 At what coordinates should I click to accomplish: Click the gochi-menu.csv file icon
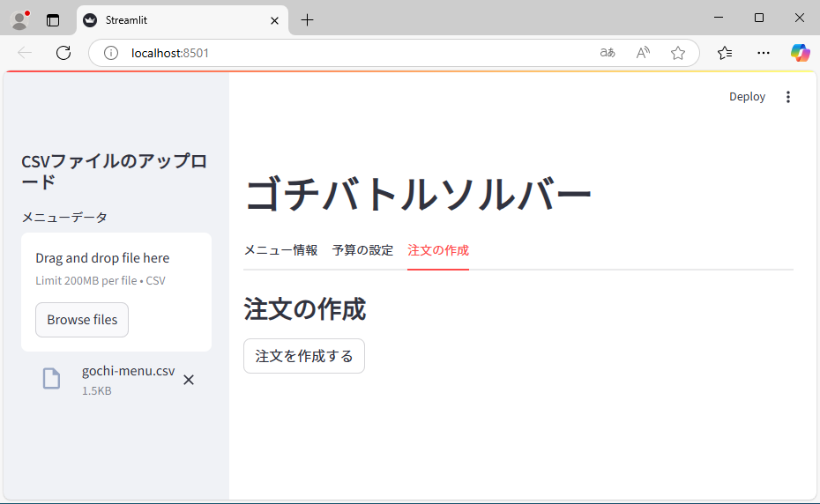[x=51, y=379]
